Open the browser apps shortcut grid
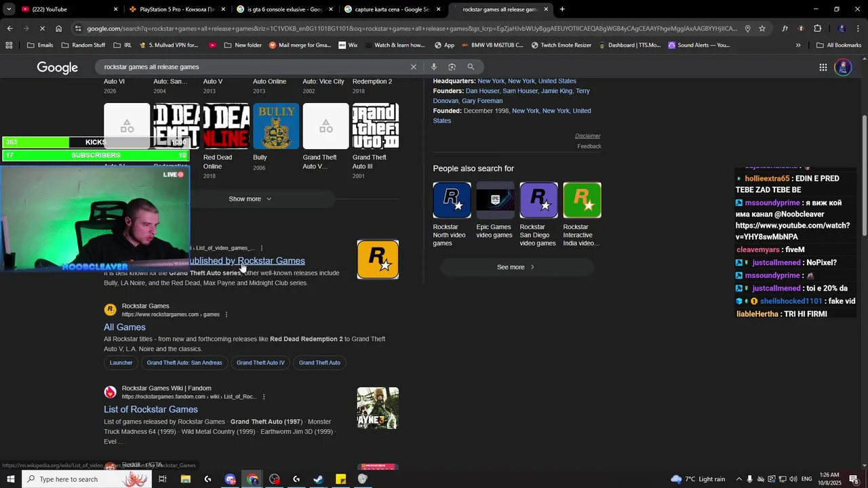 pos(9,45)
